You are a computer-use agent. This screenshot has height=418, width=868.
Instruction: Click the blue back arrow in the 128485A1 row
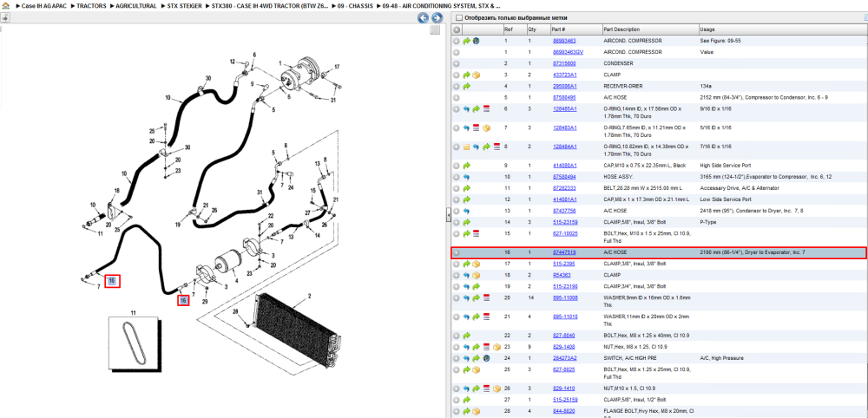(x=467, y=109)
